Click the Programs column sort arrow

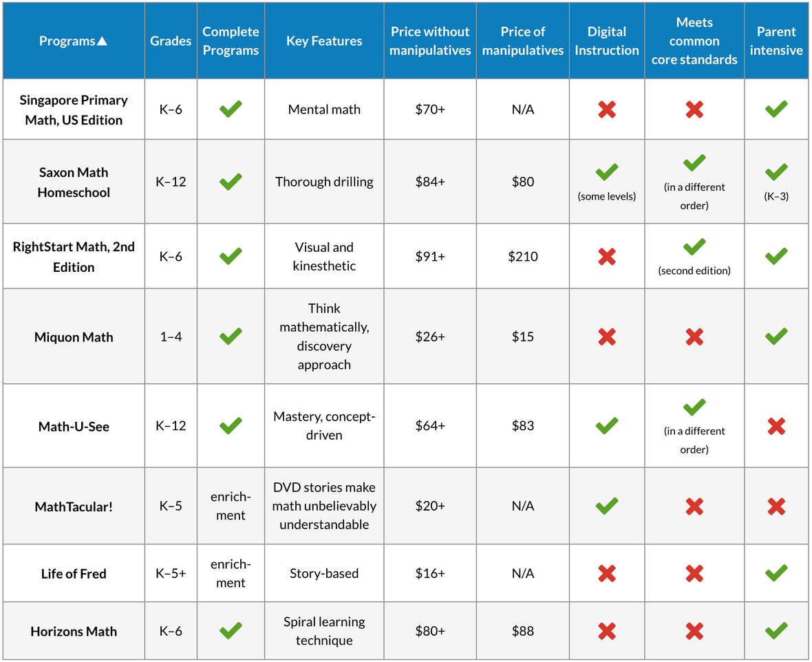pyautogui.click(x=102, y=41)
